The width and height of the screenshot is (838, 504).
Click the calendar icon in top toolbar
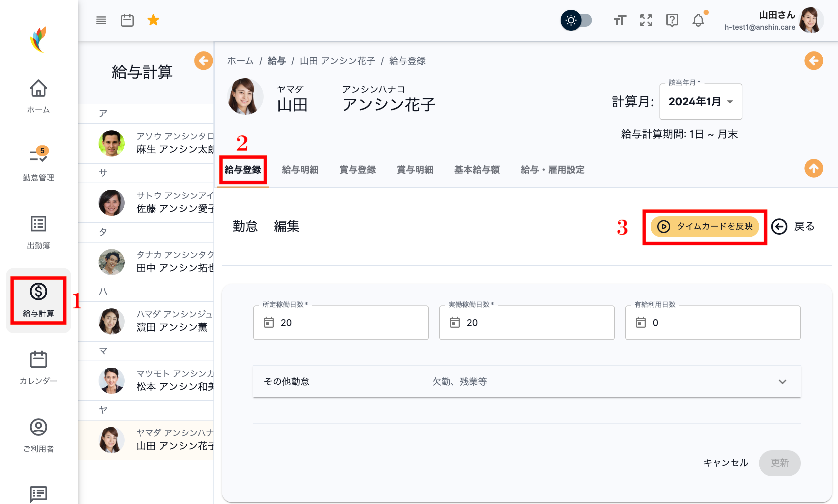tap(127, 21)
